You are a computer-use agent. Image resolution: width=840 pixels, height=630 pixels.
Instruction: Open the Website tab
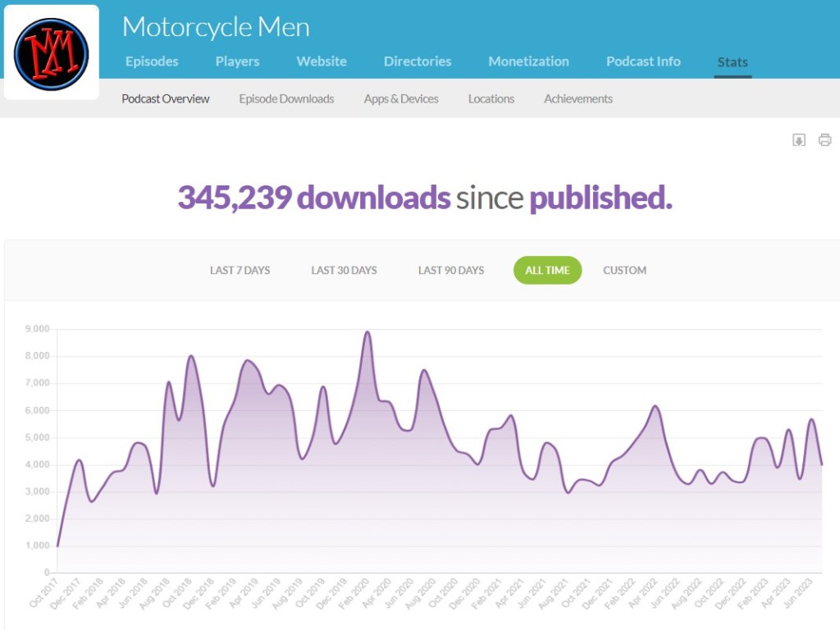pos(322,62)
